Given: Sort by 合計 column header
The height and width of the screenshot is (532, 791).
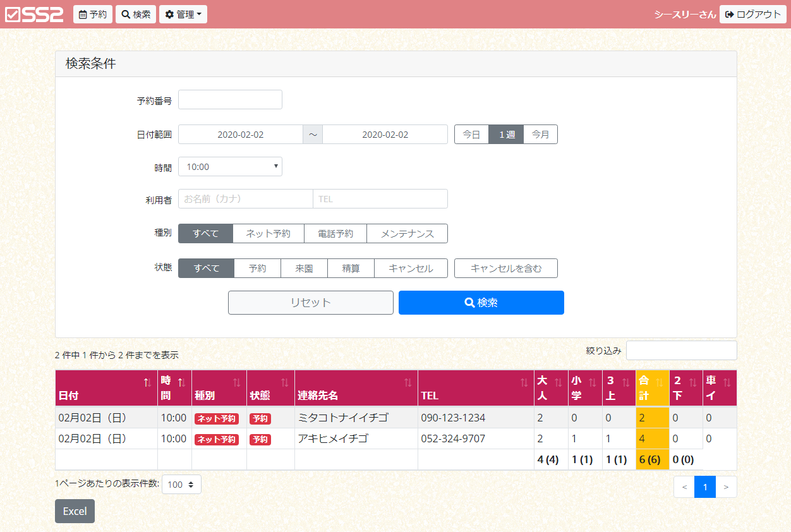Looking at the screenshot, I should [652, 388].
